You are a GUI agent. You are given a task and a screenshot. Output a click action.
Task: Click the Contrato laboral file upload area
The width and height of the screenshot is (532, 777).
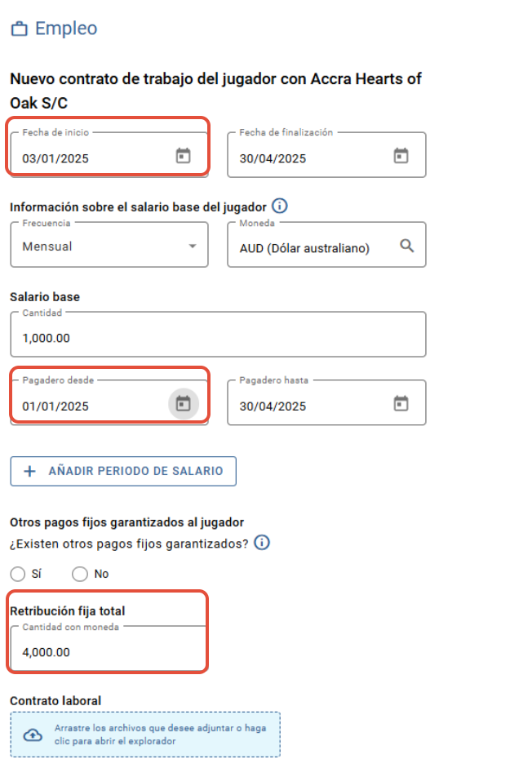point(145,735)
